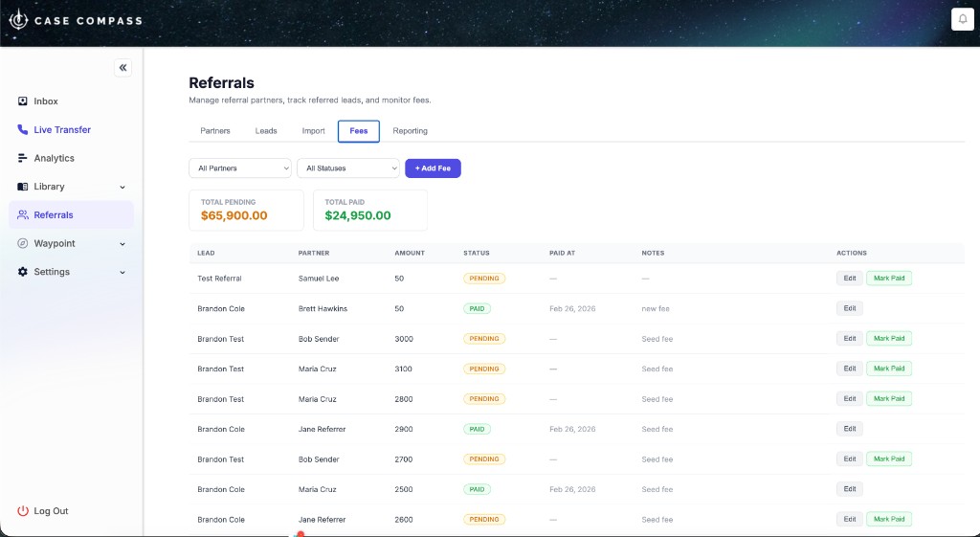Open the Library sidebar menu
980x537 pixels.
(71, 187)
